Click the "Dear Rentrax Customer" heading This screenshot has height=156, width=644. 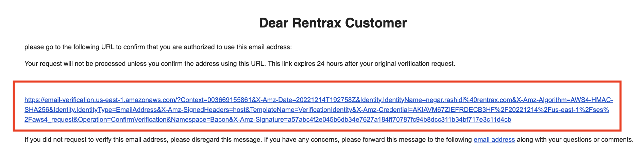(x=333, y=23)
